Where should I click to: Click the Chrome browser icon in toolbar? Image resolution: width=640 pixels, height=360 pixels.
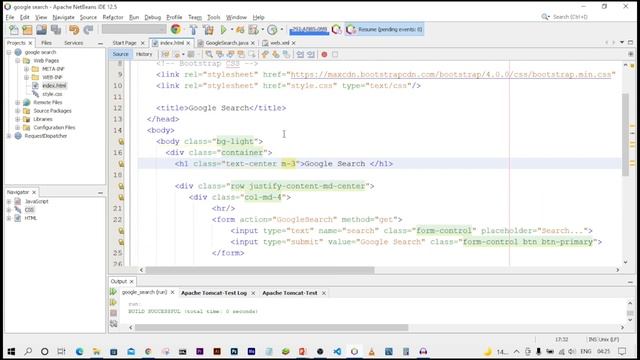click(176, 29)
